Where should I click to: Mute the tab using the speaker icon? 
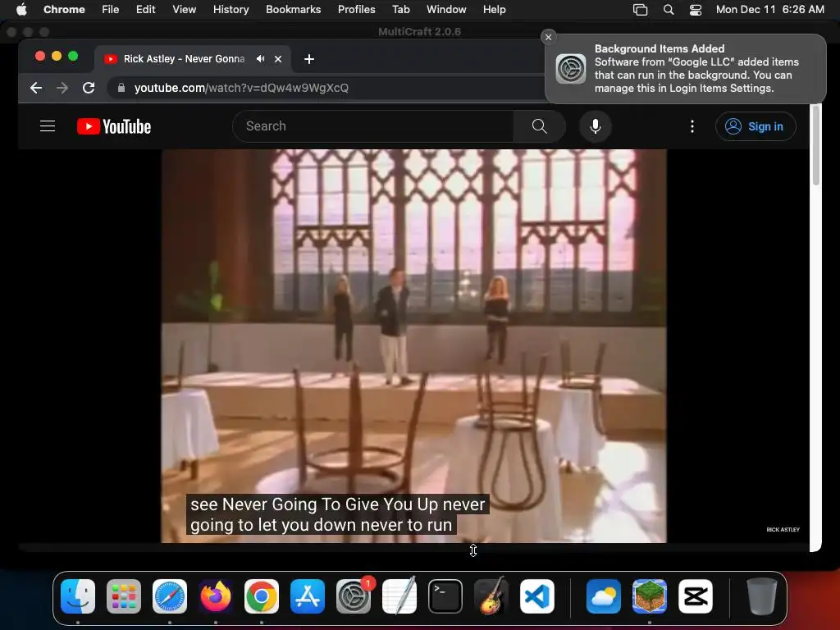coord(260,59)
